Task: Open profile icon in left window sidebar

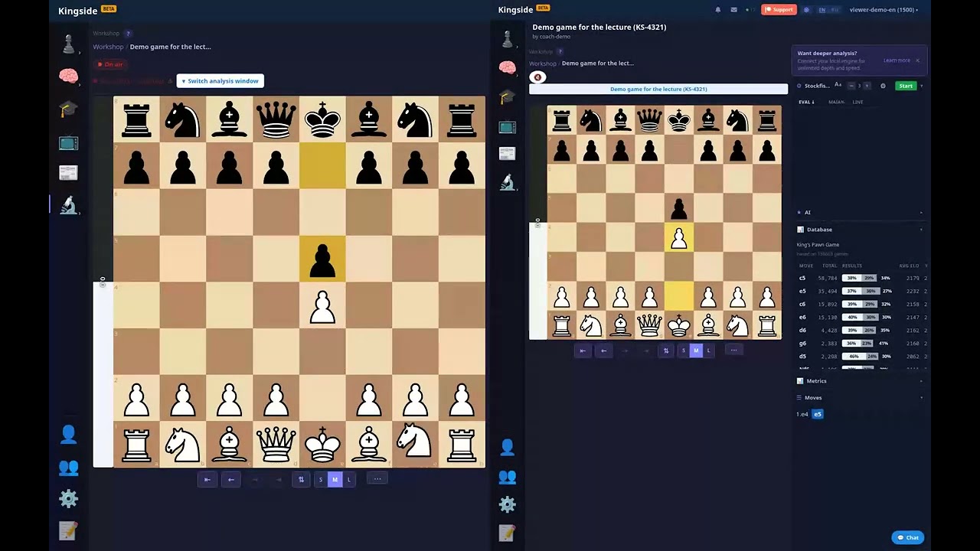Action: click(69, 435)
